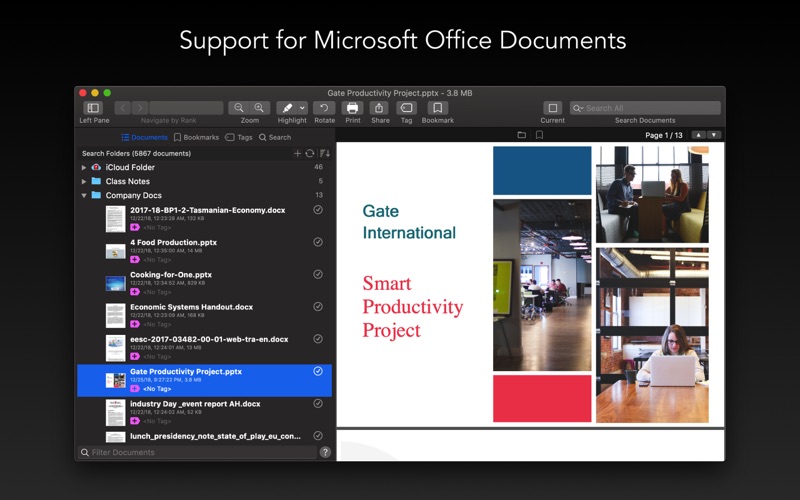Add a Bookmark from the toolbar

click(x=437, y=108)
